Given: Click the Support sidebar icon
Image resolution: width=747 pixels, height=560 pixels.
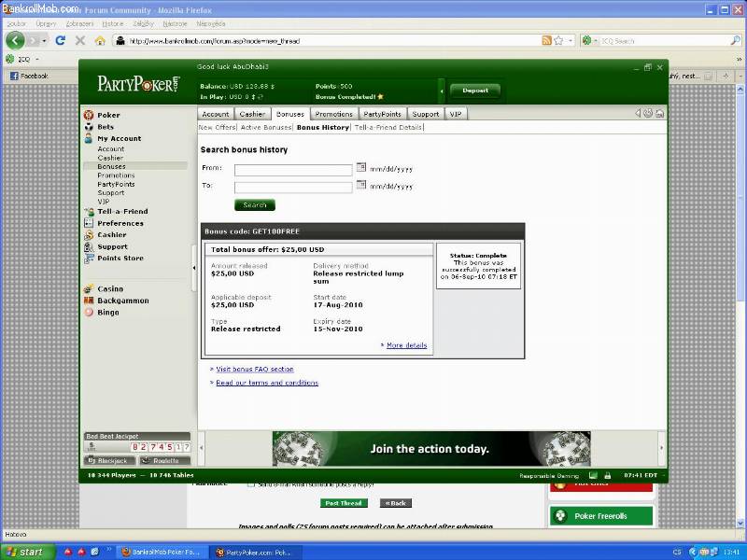Looking at the screenshot, I should click(89, 246).
